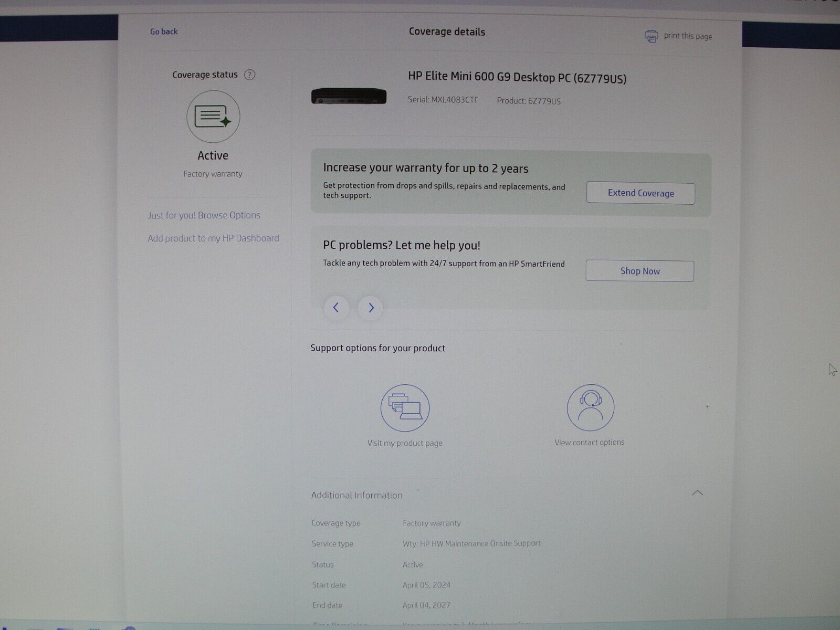This screenshot has width=840, height=630.
Task: Click the printer icon
Action: pos(652,36)
